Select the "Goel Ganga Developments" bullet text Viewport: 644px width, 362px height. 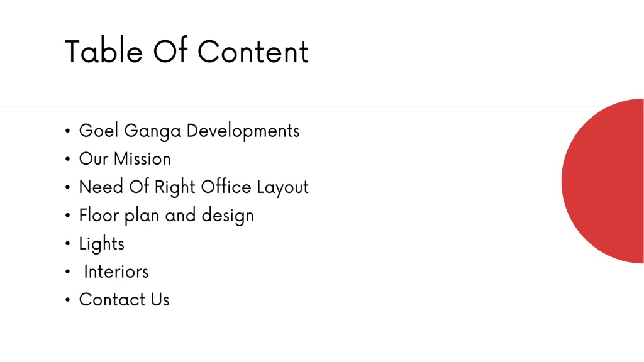coord(189,131)
